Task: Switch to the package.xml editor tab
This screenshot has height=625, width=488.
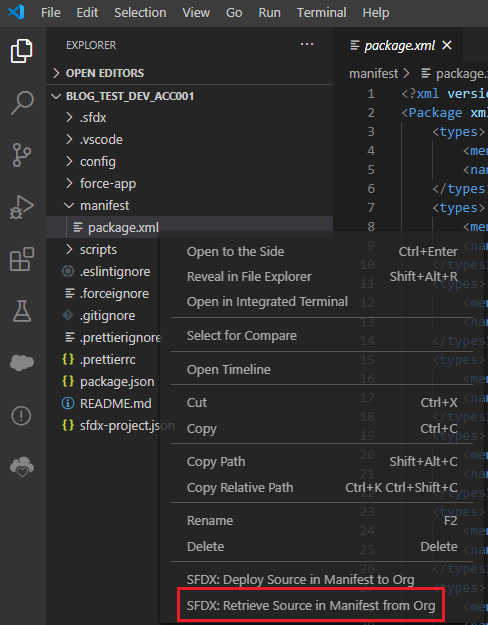Action: click(399, 45)
